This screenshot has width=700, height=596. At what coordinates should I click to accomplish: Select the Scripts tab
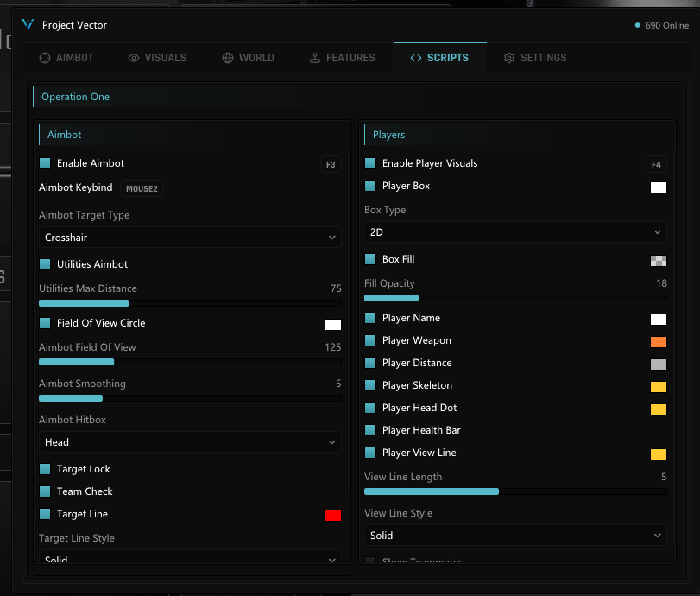coord(439,58)
